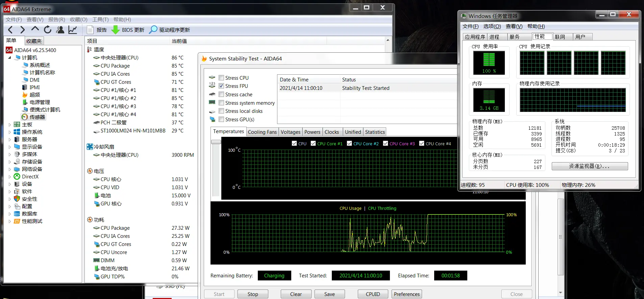Click the 主板 motherboard icon
The width and height of the screenshot is (644, 299).
17,124
